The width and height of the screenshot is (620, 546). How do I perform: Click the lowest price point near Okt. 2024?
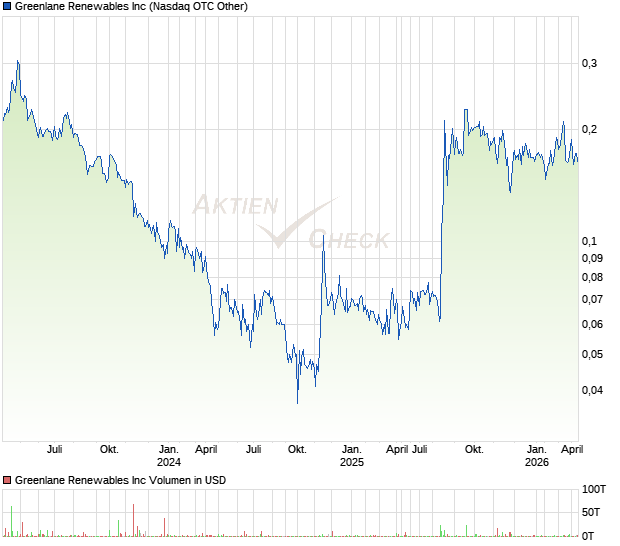297,403
